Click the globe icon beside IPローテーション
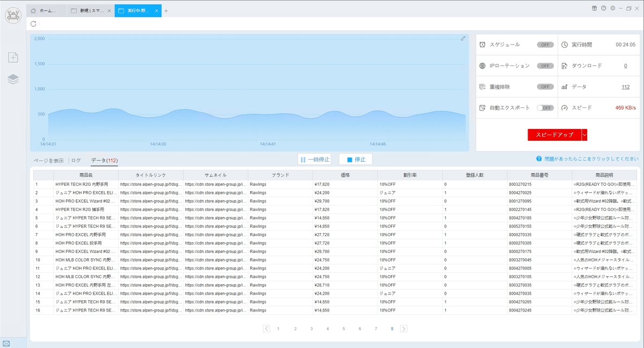The image size is (644, 348). (482, 66)
